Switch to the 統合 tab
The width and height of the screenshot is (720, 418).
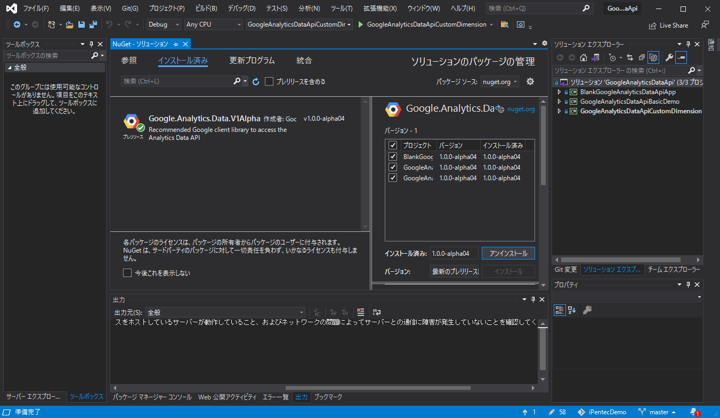click(x=304, y=60)
